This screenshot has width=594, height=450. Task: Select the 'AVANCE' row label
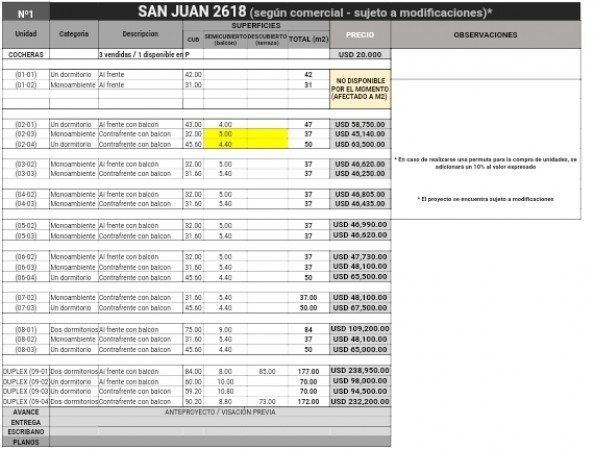(x=26, y=412)
